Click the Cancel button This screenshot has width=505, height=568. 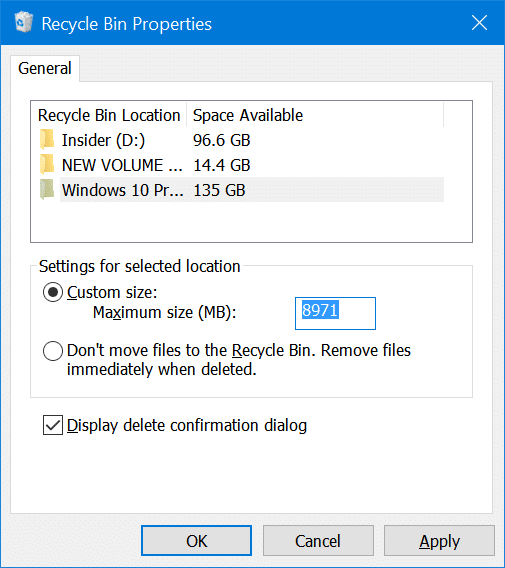(318, 541)
